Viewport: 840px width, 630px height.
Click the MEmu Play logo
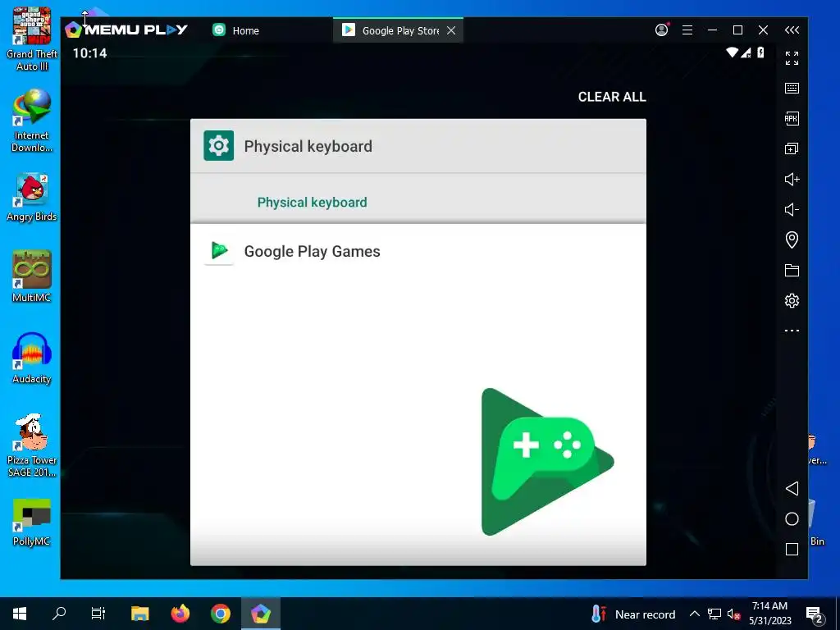point(126,30)
